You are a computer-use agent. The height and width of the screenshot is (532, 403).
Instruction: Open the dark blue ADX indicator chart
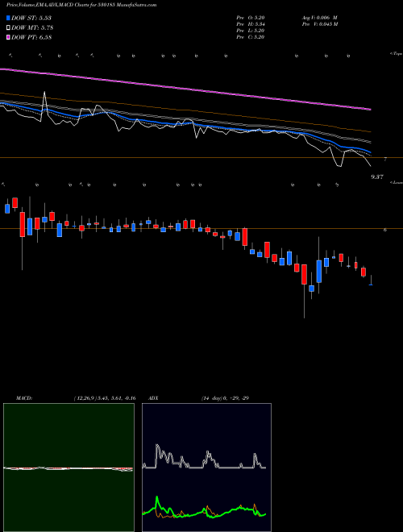[x=206, y=468]
